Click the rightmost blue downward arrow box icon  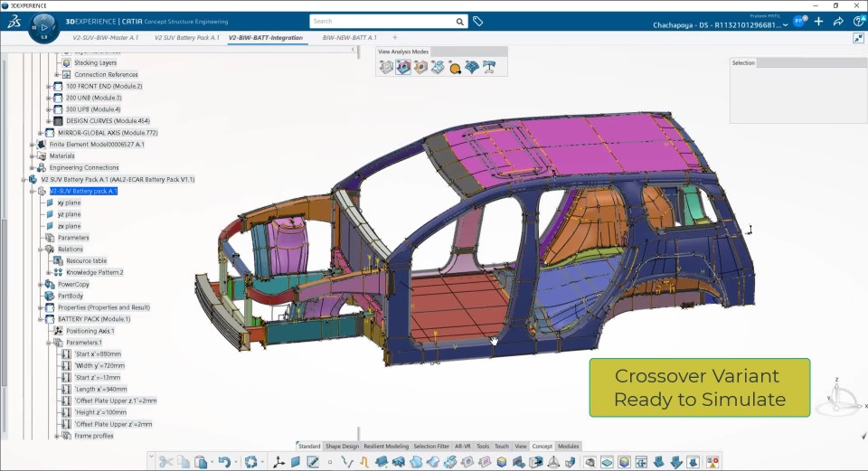[693, 462]
